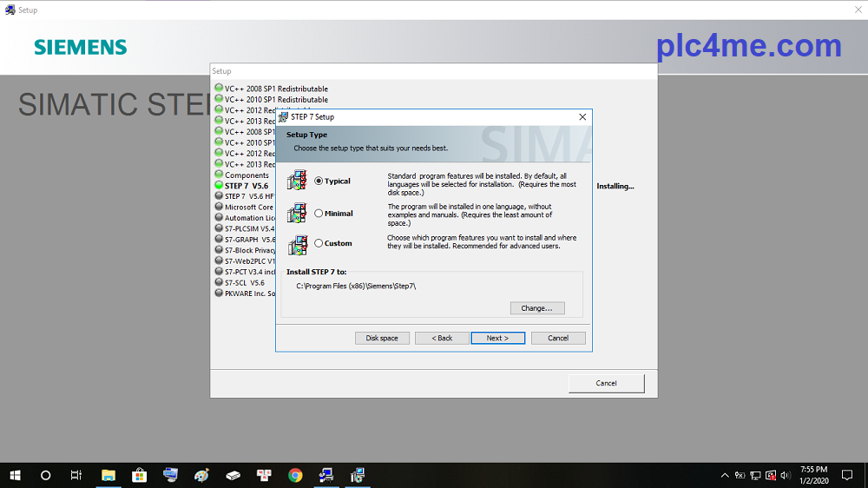The width and height of the screenshot is (868, 488).
Task: Click the network tray icon
Action: [755, 475]
